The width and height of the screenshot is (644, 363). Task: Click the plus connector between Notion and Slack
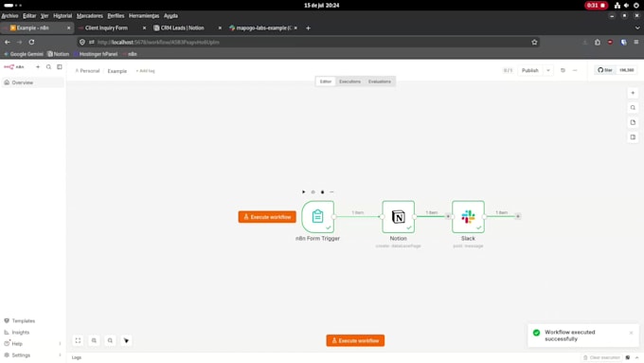(448, 216)
